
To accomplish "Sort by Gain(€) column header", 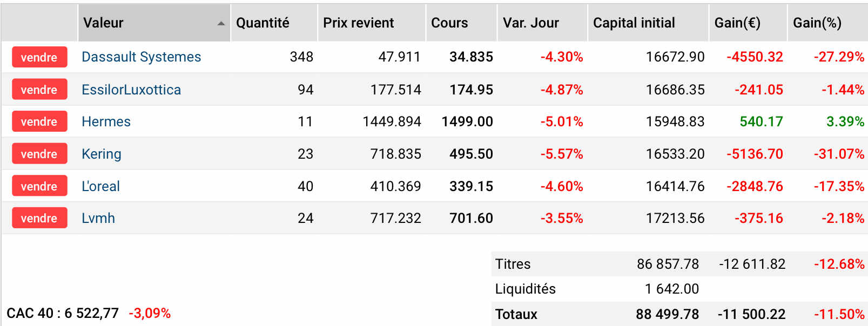I will (748, 23).
